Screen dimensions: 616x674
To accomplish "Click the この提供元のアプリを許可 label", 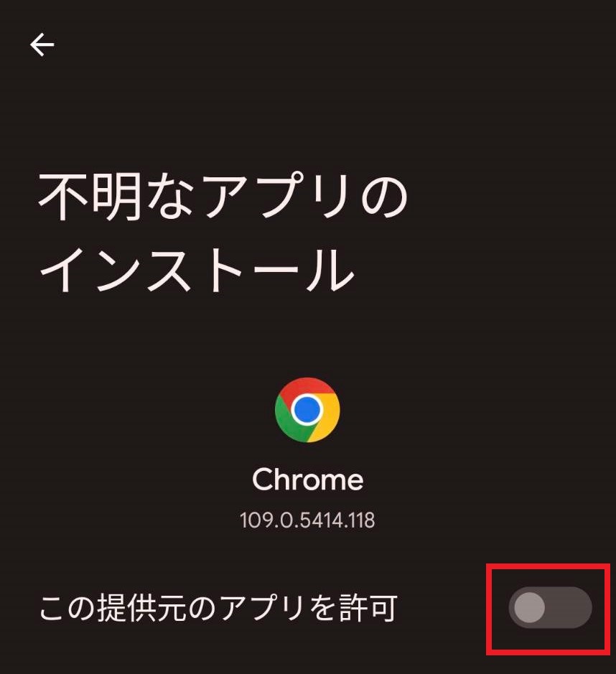I will pos(218,608).
